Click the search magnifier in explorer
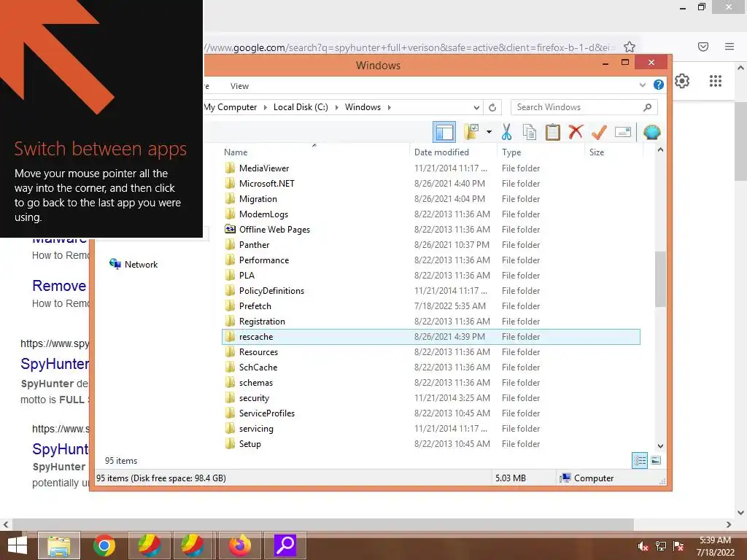Image resolution: width=747 pixels, height=560 pixels. (647, 107)
